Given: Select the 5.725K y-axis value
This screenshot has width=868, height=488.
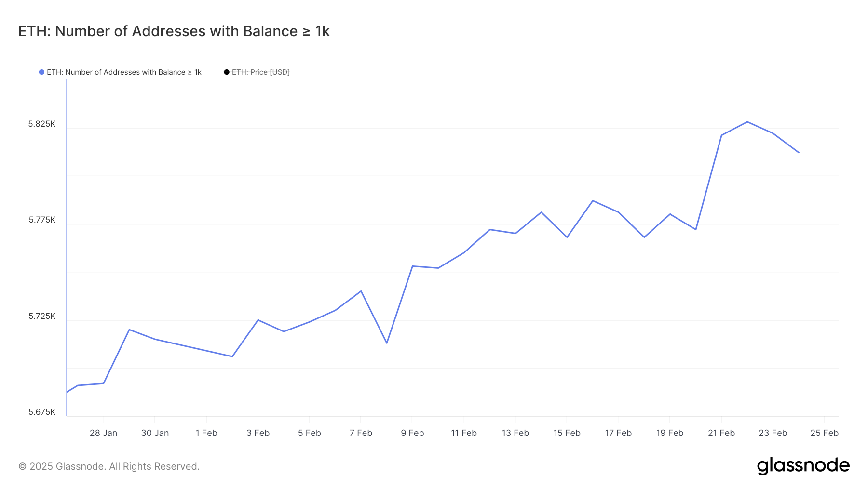Looking at the screenshot, I should 42,317.
